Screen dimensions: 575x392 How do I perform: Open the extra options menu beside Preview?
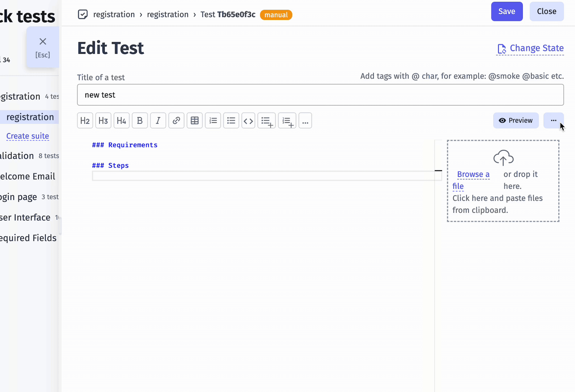[554, 121]
